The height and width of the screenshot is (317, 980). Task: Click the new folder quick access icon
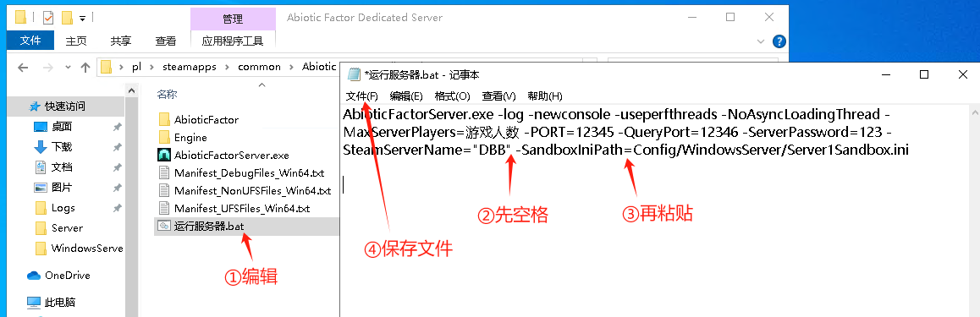(67, 17)
